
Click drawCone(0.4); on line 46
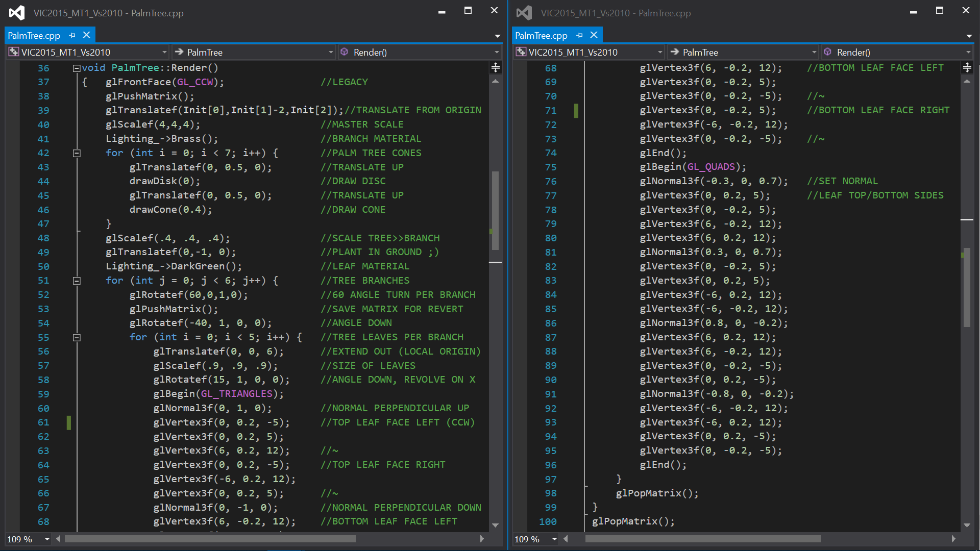170,210
